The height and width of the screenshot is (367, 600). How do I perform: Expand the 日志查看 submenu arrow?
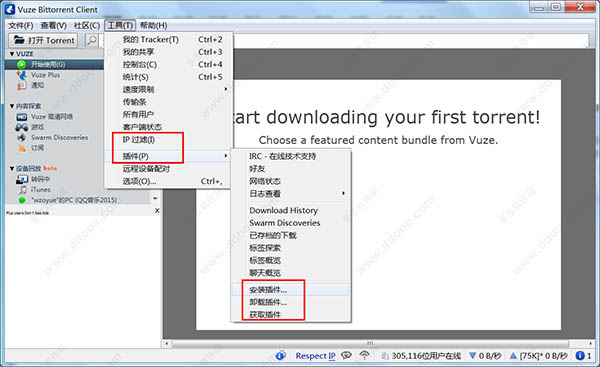[343, 193]
